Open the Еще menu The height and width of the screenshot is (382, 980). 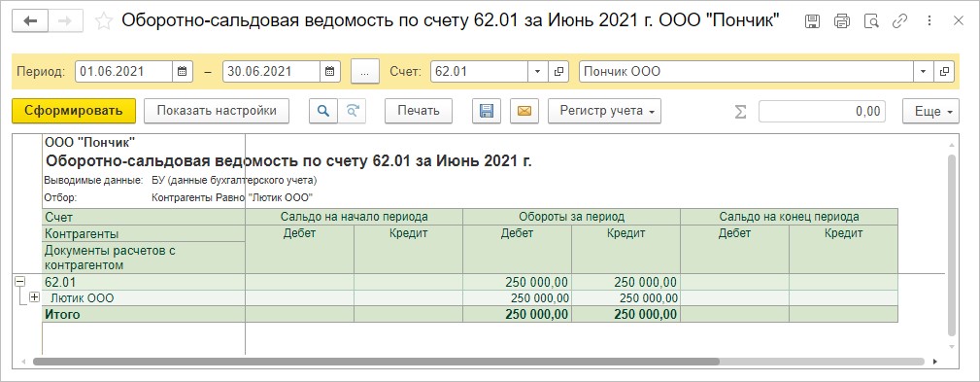click(x=930, y=111)
